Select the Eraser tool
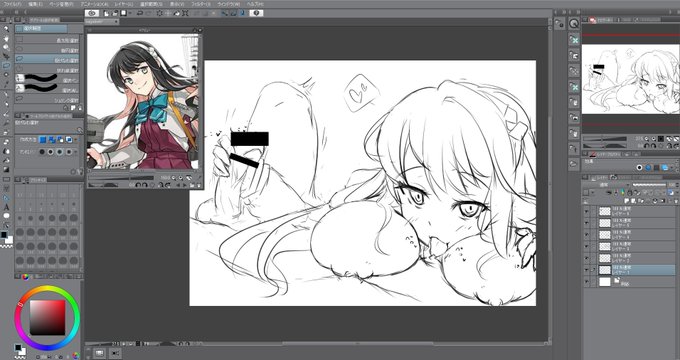 pos(6,141)
